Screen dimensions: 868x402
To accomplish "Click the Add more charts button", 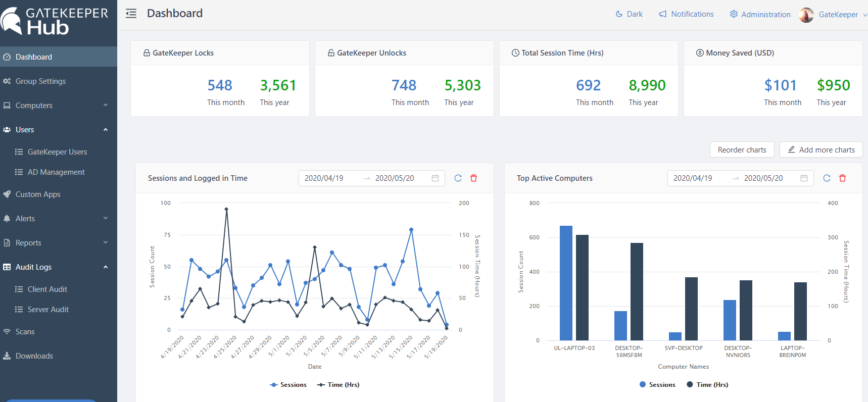I will pyautogui.click(x=821, y=150).
